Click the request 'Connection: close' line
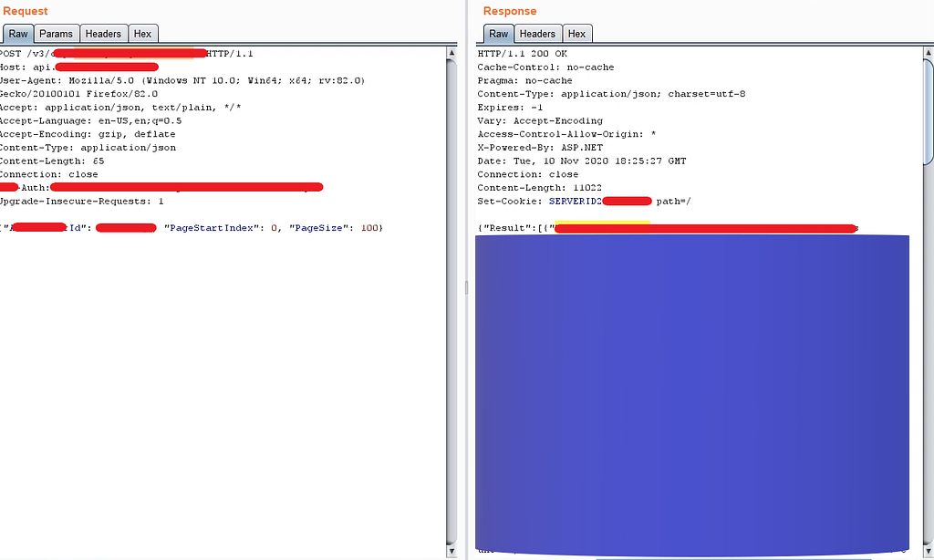 pyautogui.click(x=49, y=174)
